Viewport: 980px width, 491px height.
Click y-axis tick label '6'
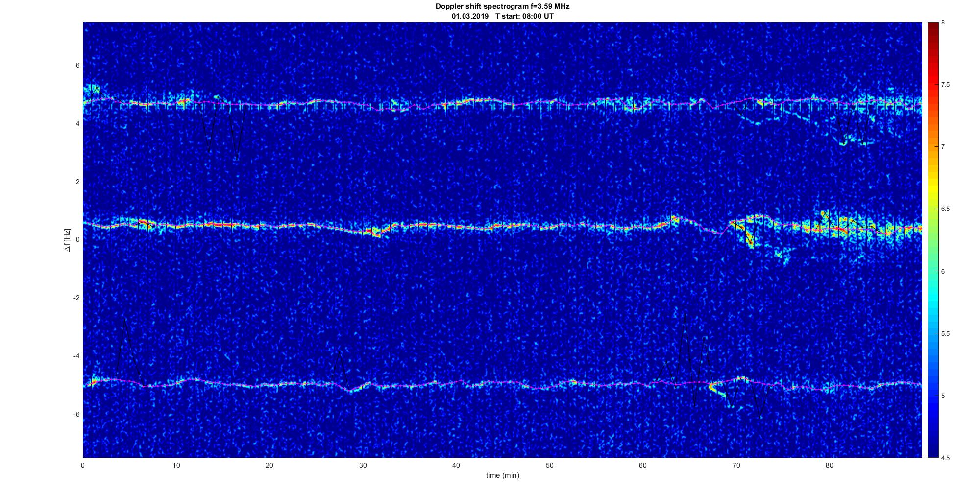pos(77,65)
